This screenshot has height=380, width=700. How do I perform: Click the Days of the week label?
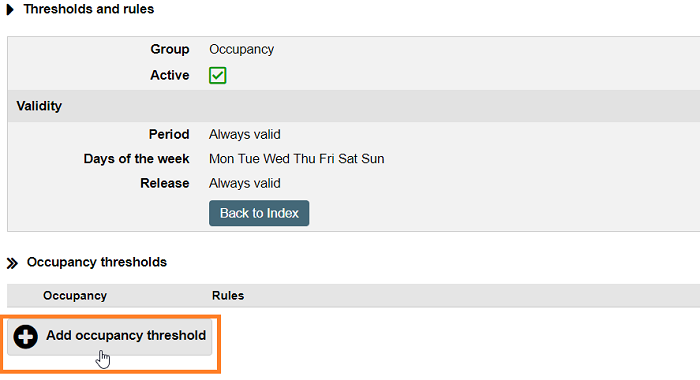(x=137, y=159)
